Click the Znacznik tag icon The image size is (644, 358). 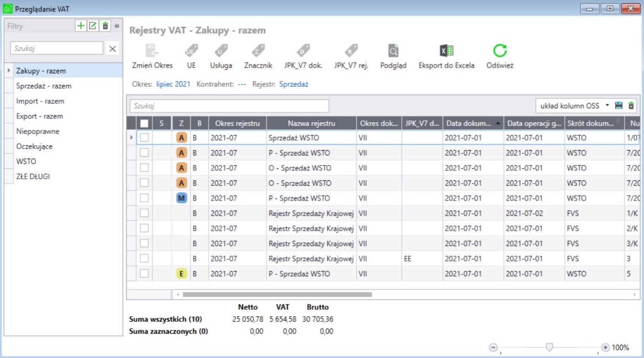[x=258, y=50]
